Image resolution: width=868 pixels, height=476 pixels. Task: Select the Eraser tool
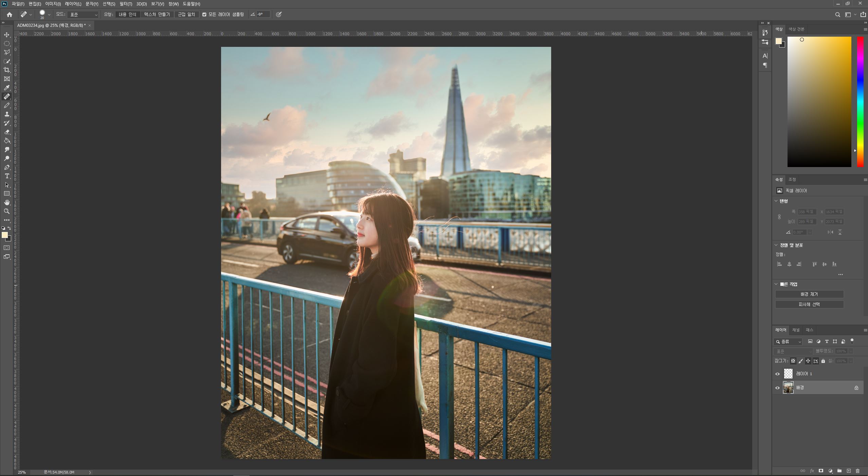pyautogui.click(x=7, y=132)
